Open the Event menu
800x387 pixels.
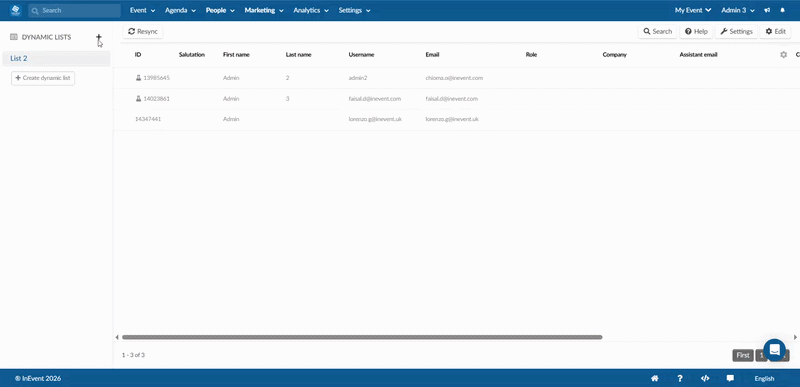[x=142, y=10]
